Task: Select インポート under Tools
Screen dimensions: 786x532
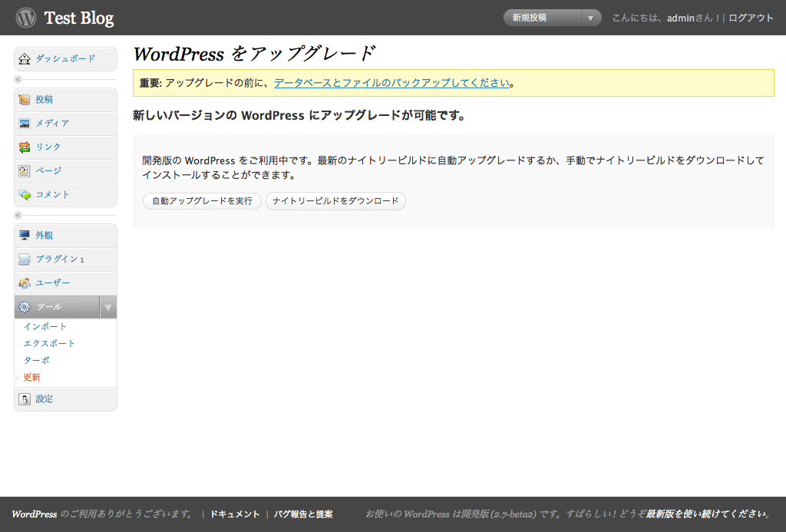Action: tap(45, 326)
